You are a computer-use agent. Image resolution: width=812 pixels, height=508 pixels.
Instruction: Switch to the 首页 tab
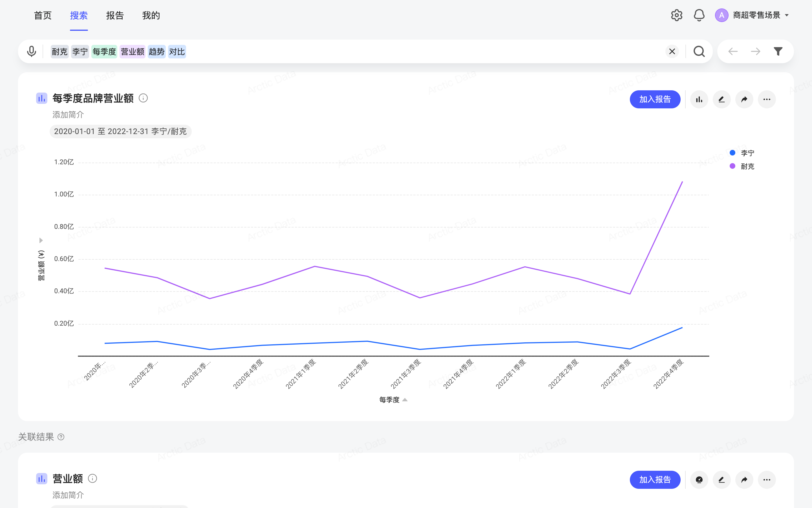[x=43, y=16]
